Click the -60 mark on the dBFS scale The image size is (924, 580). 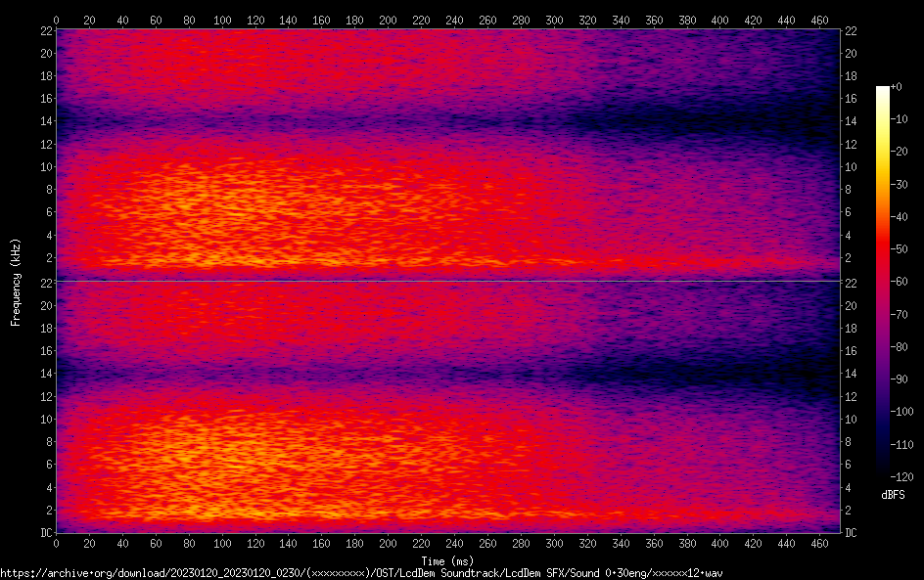899,284
